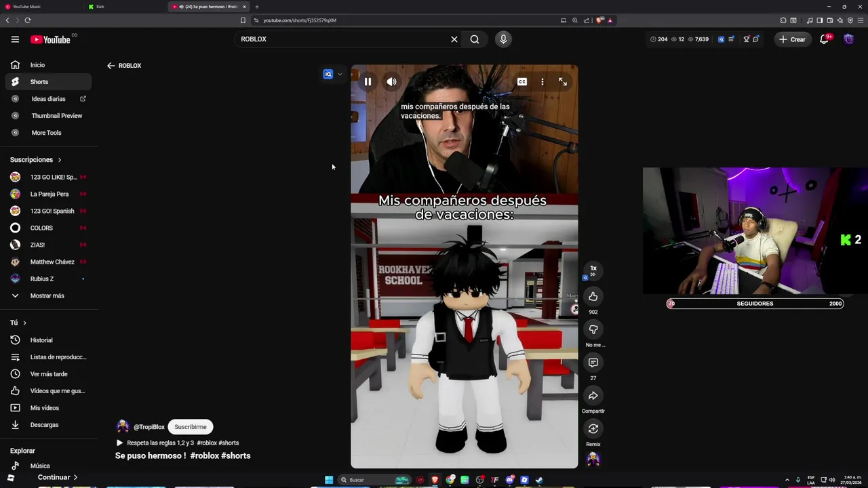The height and width of the screenshot is (488, 868).
Task: Like the Short with thumbs up
Action: coord(593,296)
